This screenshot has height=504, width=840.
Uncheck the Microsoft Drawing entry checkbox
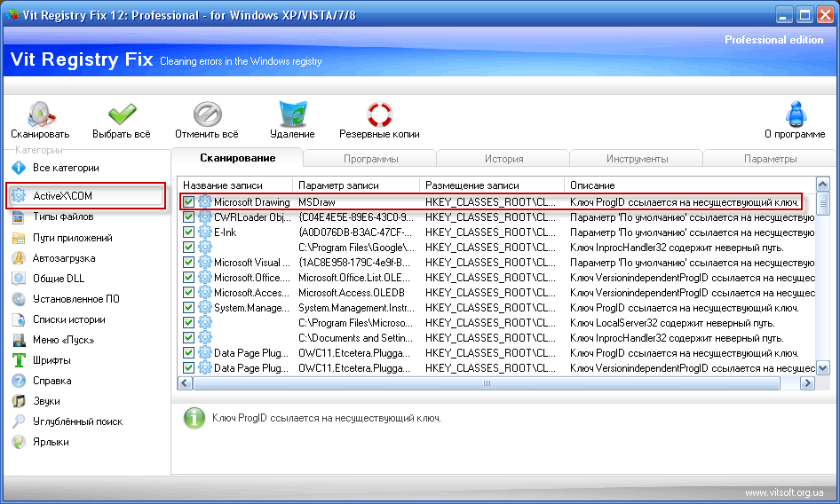188,202
